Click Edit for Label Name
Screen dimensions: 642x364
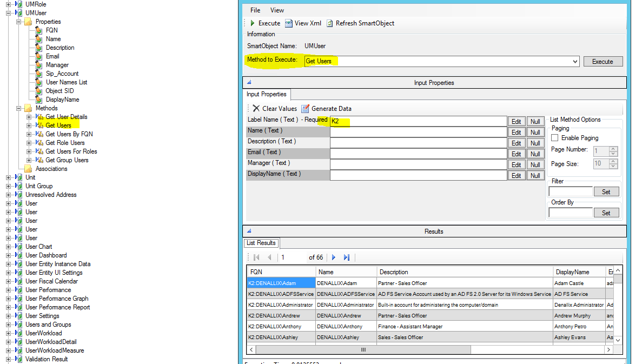[517, 122]
